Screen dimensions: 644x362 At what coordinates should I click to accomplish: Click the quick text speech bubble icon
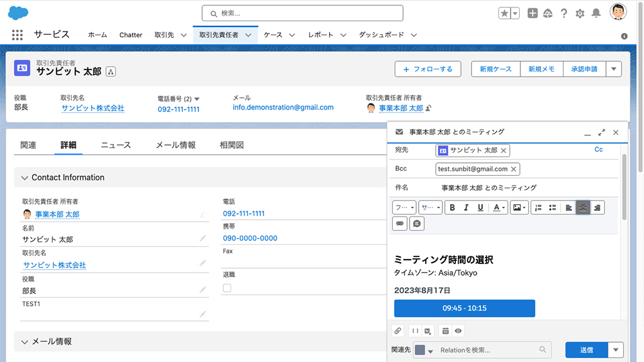click(x=417, y=224)
